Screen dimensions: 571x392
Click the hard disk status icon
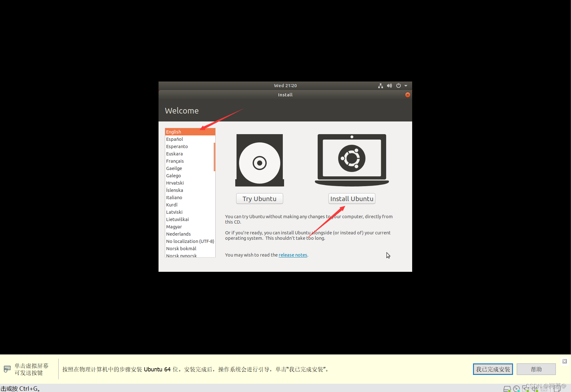tap(507, 389)
